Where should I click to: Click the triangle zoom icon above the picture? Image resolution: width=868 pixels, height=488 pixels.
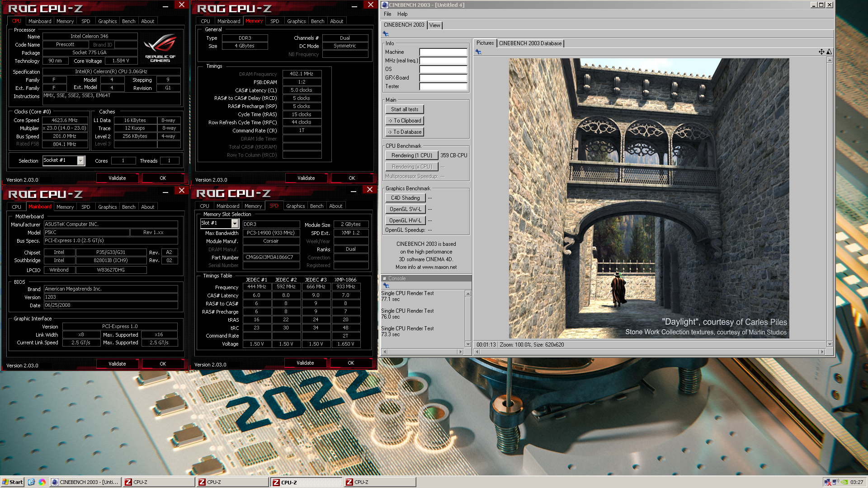[829, 52]
